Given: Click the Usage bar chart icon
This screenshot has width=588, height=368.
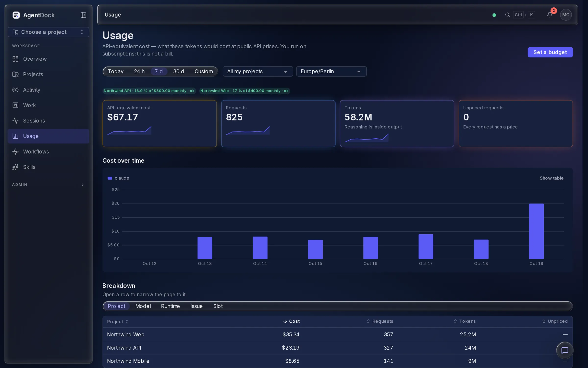Looking at the screenshot, I should (x=15, y=136).
